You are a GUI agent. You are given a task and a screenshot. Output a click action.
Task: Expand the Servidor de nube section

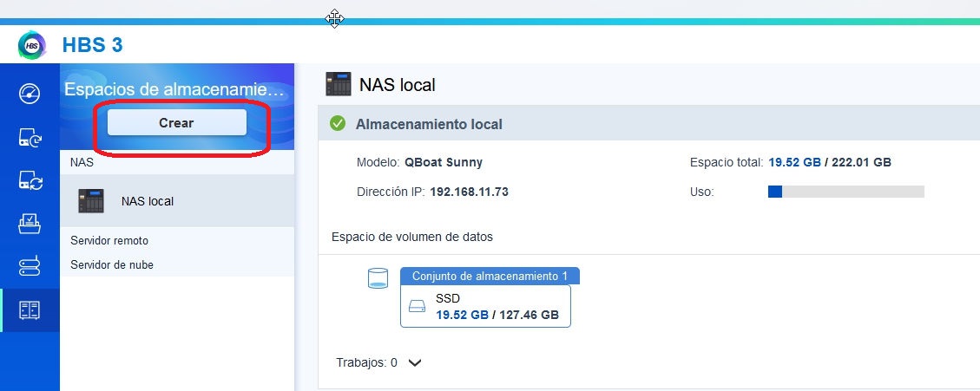111,264
